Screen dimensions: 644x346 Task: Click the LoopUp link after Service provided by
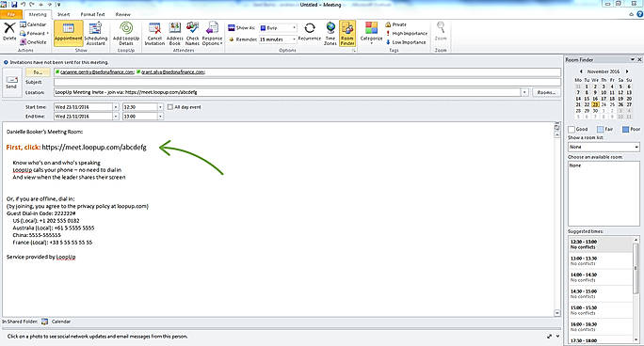[x=66, y=257]
